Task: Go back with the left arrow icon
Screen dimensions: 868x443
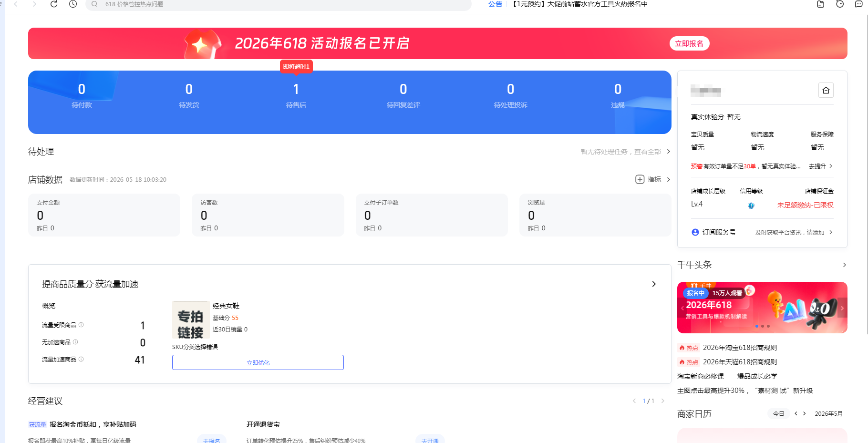Action: pyautogui.click(x=16, y=4)
